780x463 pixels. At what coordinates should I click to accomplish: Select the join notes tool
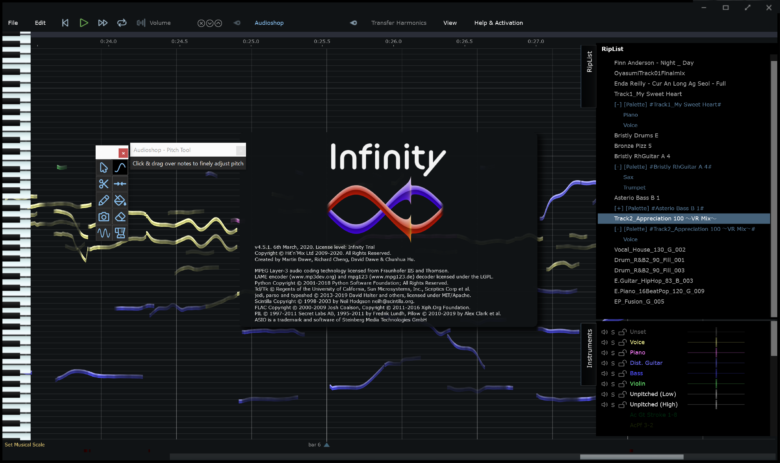click(120, 184)
